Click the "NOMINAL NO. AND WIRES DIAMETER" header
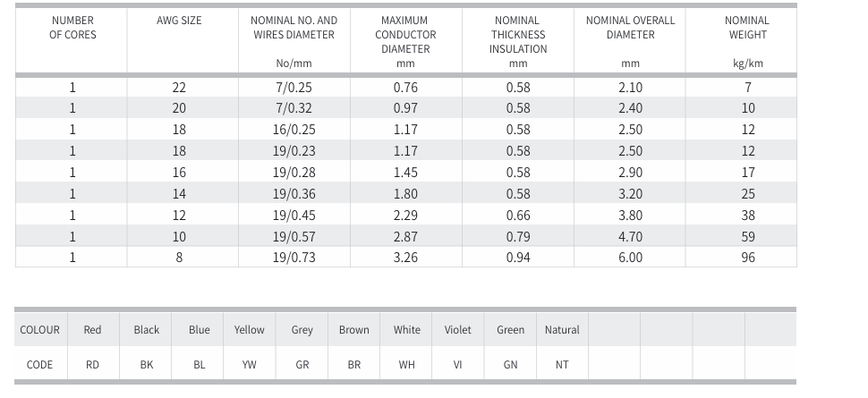The width and height of the screenshot is (868, 398). (x=294, y=27)
